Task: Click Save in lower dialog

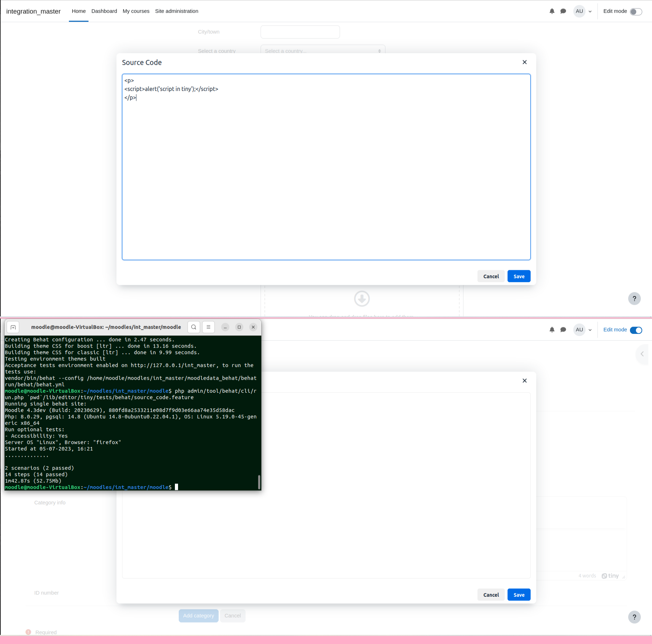Action: (x=519, y=595)
